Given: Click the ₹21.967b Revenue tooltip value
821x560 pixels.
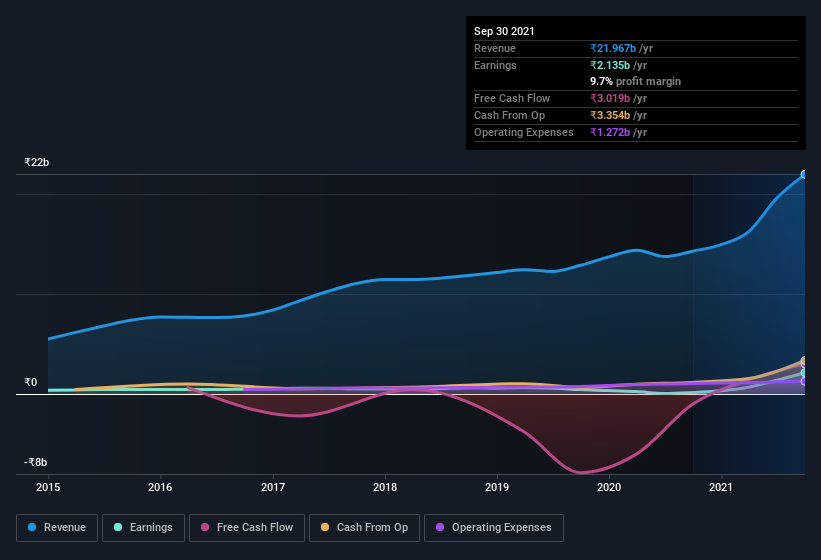Looking at the screenshot, I should (613, 48).
